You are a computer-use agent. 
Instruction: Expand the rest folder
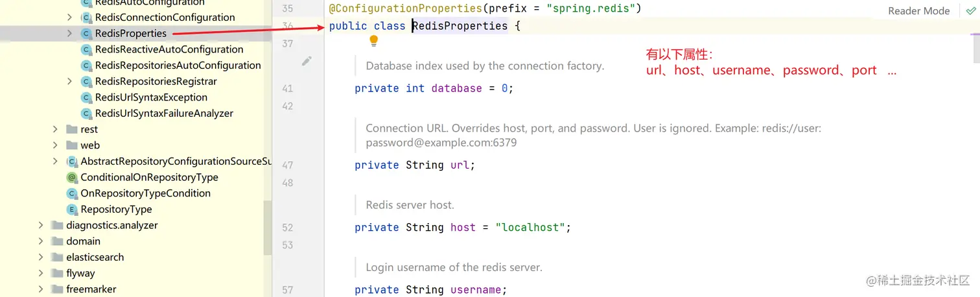coord(56,130)
